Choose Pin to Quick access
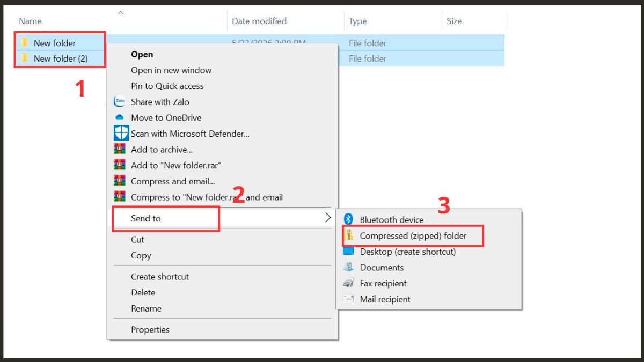Screen dimensions: 644x362 (x=167, y=86)
